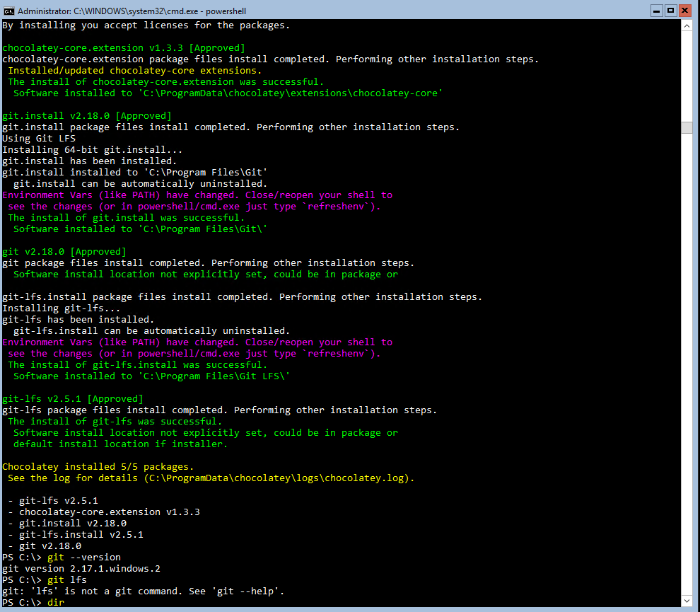This screenshot has width=700, height=612.
Task: Click the scrollbar track below the thumb
Action: tap(687, 354)
